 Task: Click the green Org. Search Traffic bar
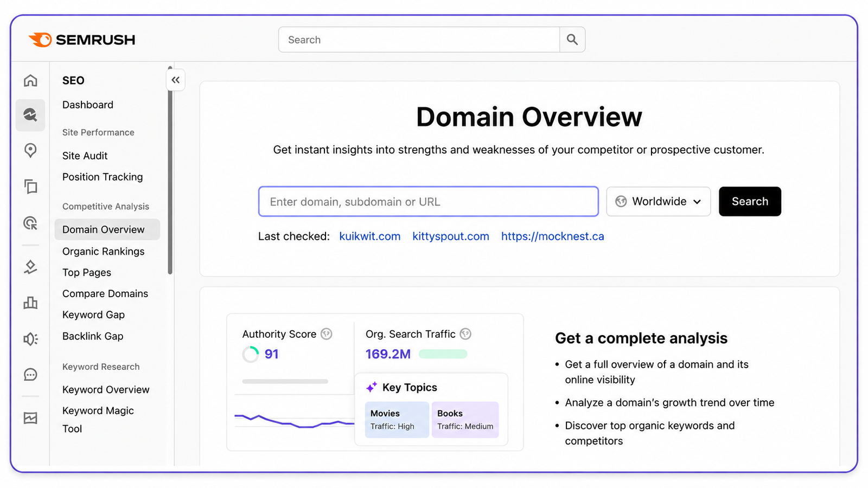[x=443, y=354]
